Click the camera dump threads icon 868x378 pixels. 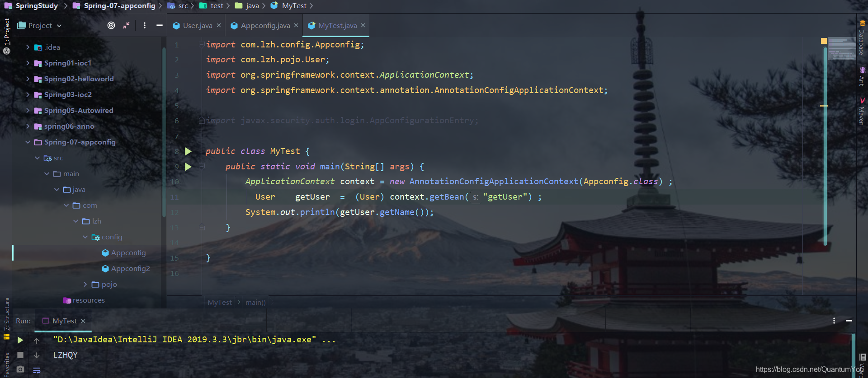20,369
